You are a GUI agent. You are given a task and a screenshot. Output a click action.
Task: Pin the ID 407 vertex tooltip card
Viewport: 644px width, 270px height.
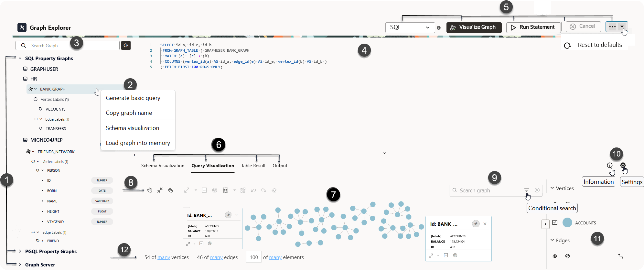coord(476,224)
